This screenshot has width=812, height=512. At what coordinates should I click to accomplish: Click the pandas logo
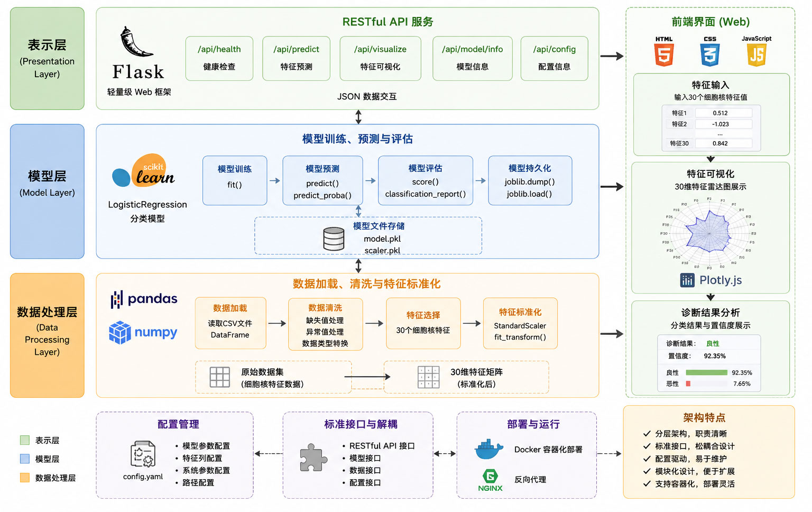144,299
